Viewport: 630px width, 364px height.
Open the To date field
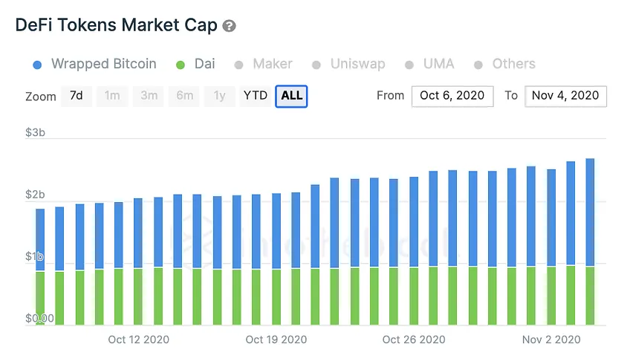pyautogui.click(x=565, y=96)
